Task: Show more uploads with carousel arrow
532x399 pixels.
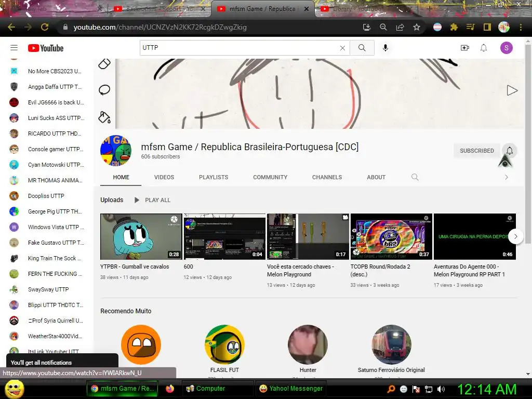Action: 515,236
